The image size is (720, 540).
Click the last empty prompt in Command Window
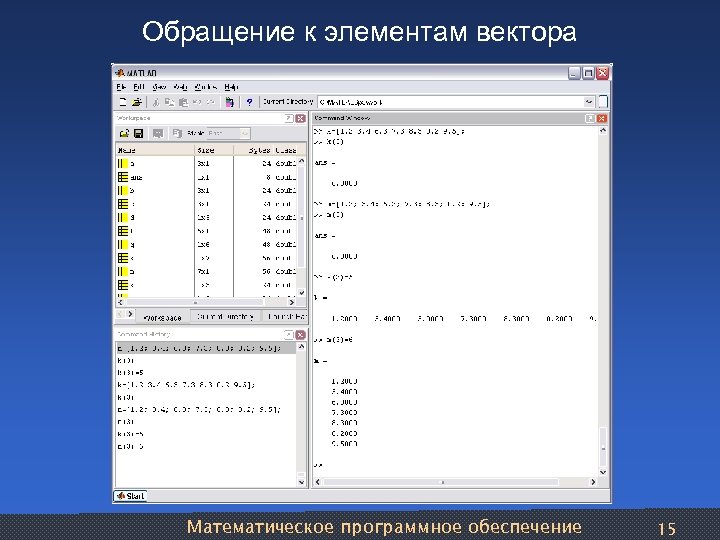318,465
